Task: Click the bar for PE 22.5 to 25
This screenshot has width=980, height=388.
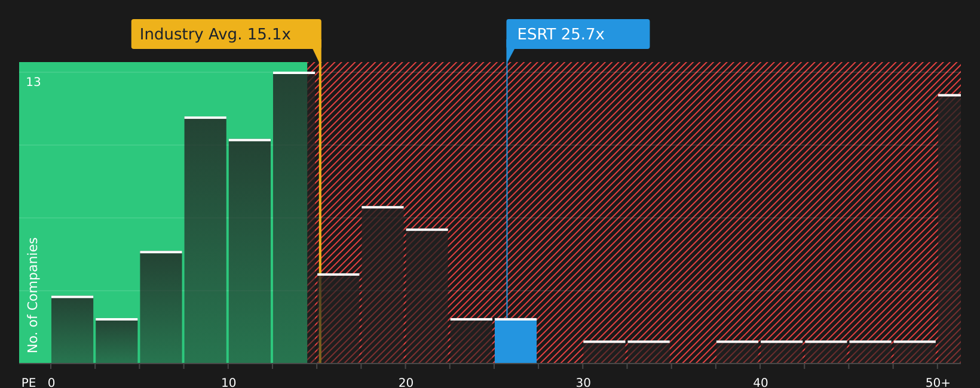Action: 471,341
